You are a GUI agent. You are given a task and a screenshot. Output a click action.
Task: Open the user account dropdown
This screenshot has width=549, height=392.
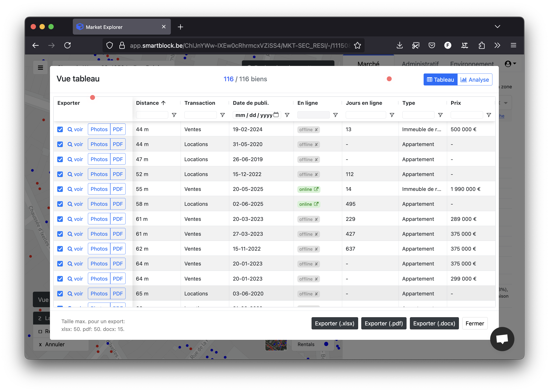(x=510, y=64)
